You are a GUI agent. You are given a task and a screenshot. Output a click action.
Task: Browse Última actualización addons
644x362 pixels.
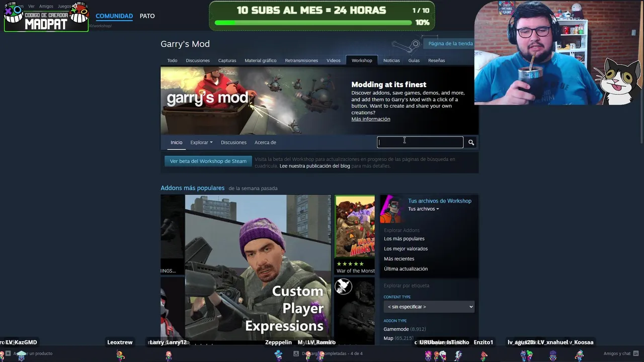pos(406,269)
